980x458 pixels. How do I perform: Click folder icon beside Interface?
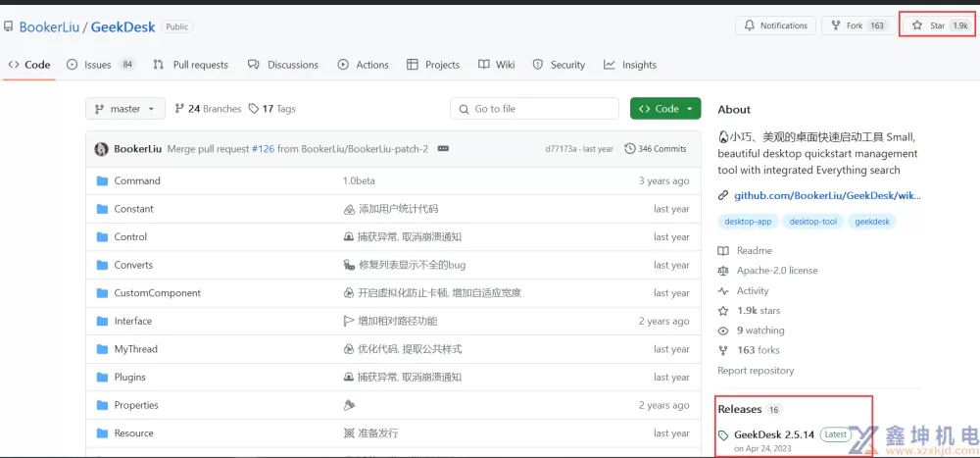pos(103,321)
